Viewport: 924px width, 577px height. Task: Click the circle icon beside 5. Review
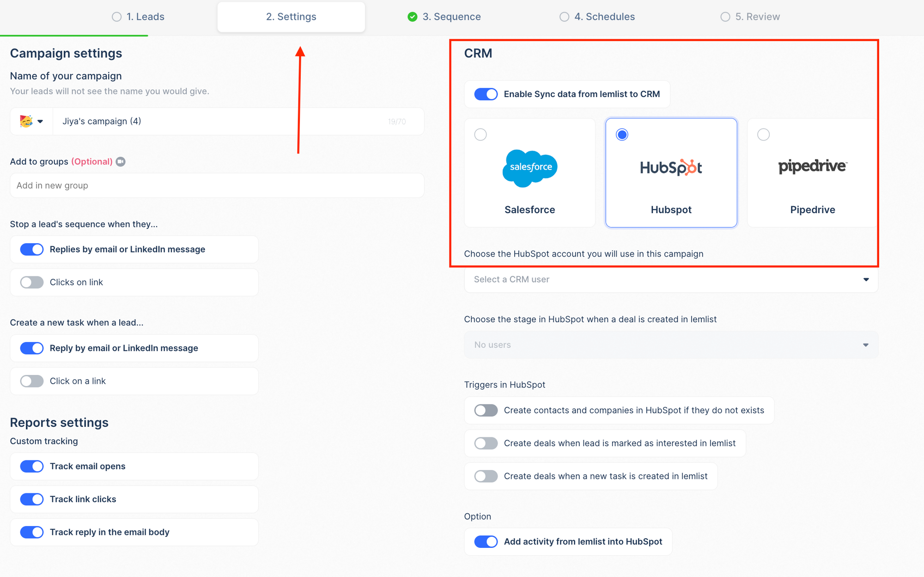[x=725, y=17]
